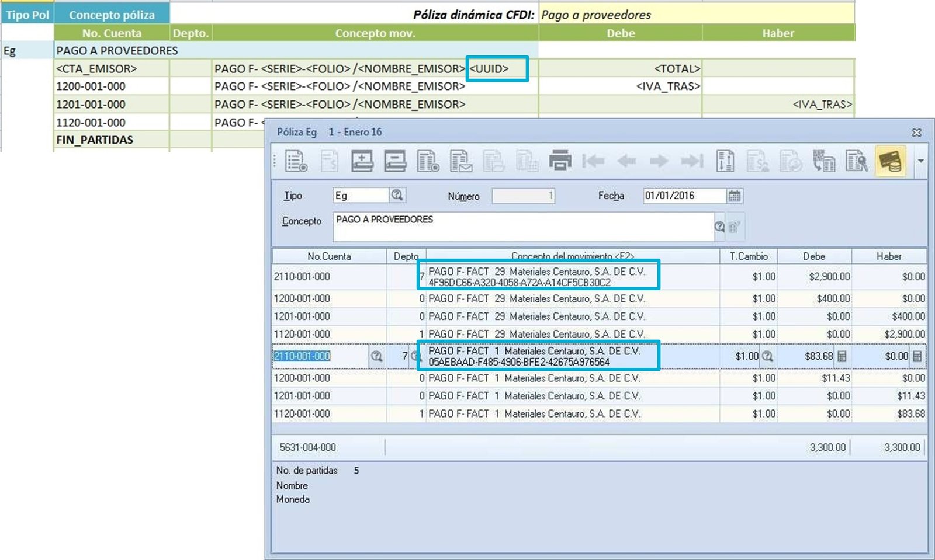Open the lookup search beside Tipo field
This screenshot has height=560, width=935.
click(x=397, y=195)
